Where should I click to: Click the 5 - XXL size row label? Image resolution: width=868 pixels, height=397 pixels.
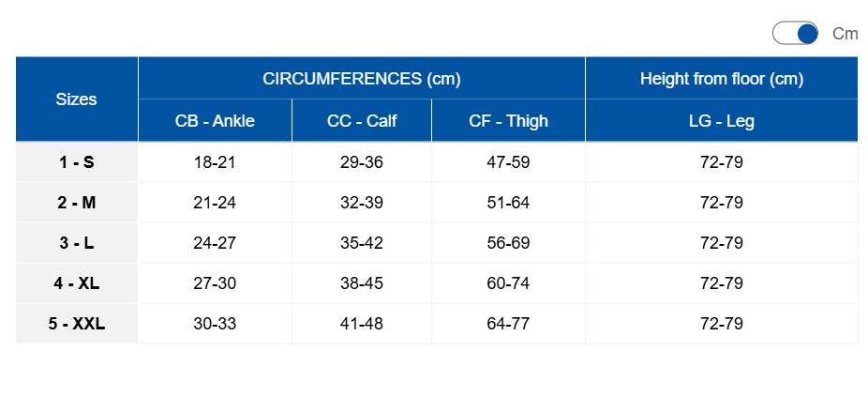76,324
